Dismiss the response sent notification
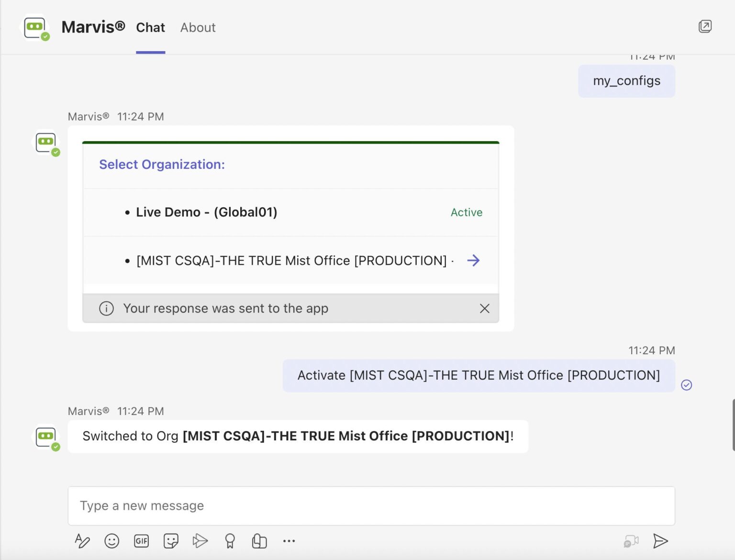 pos(485,308)
